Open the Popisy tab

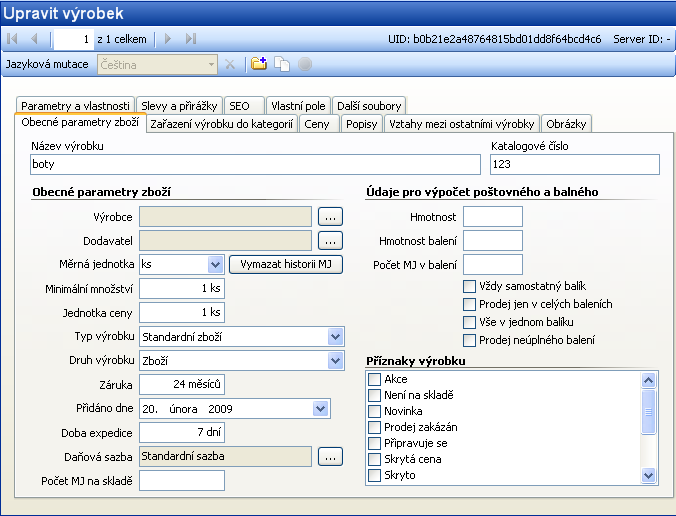(x=362, y=124)
